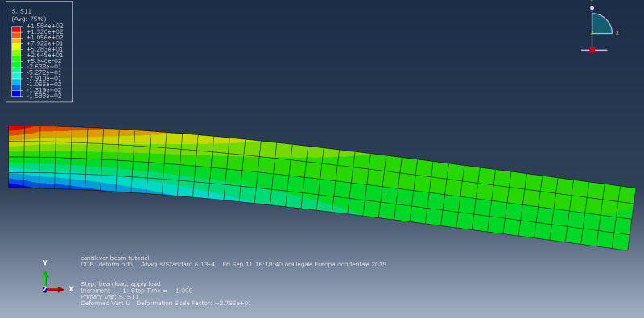The image size is (644, 318).
Task: Select the '(Avg: 75%)' legend label
Action: [x=29, y=19]
